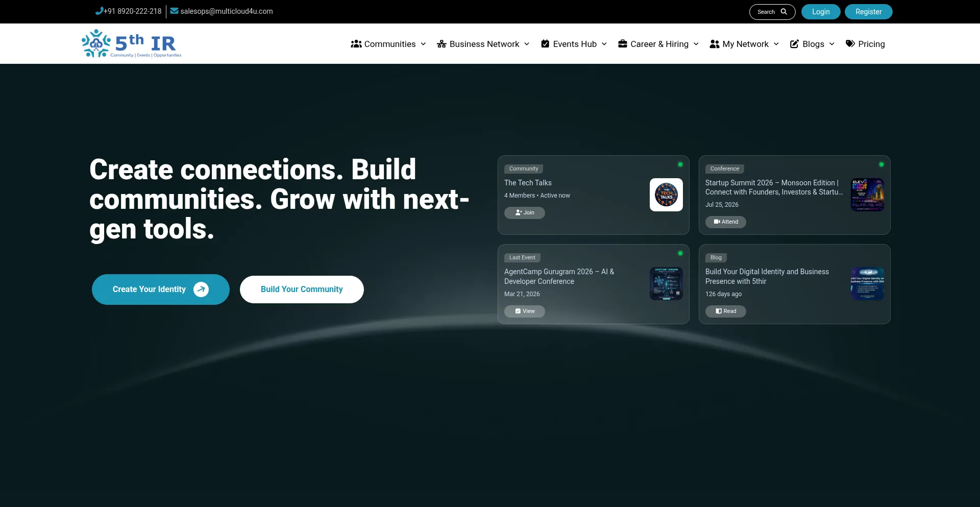Click the phone icon beside +91 number
Image resolution: width=980 pixels, height=507 pixels.
pos(99,11)
